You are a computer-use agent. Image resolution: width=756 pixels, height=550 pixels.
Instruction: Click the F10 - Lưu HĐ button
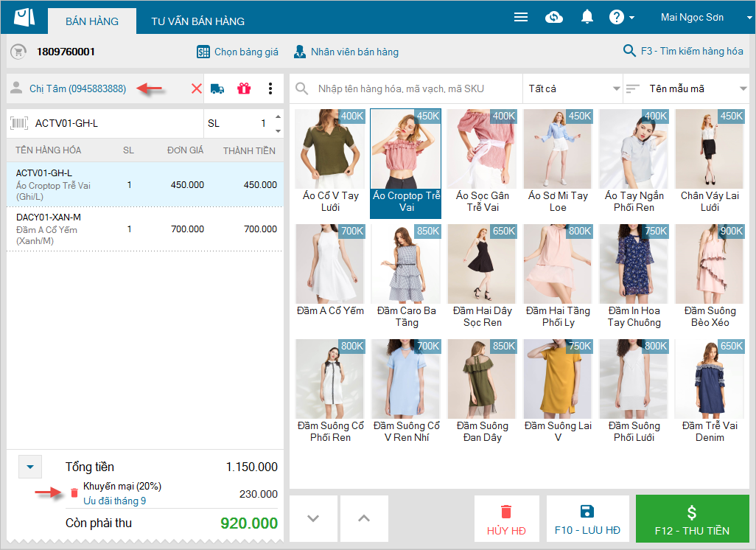tap(587, 519)
